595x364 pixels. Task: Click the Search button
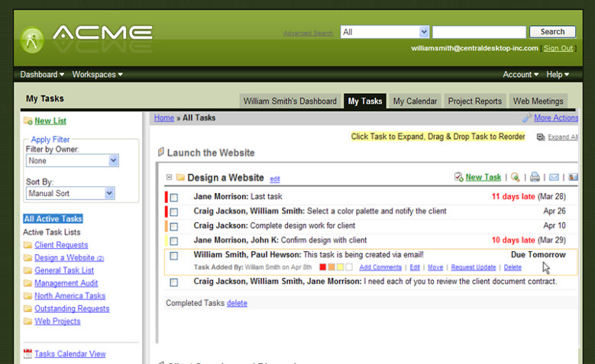552,32
